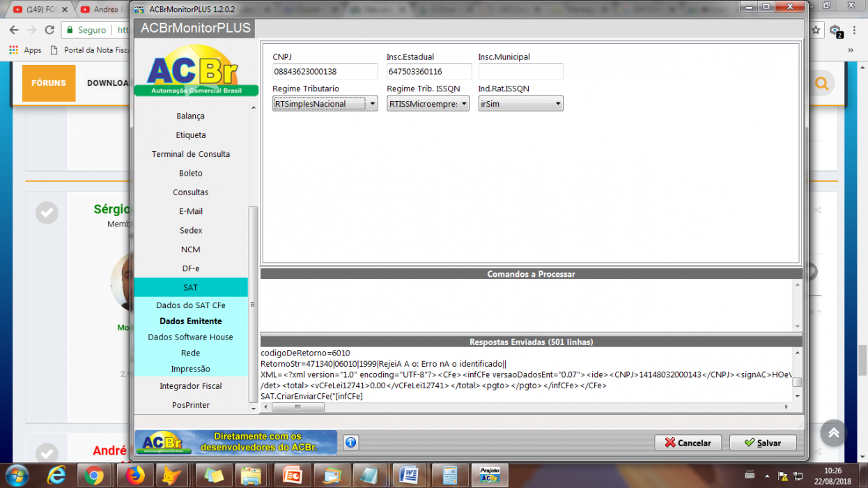Open Integrador Fiscal section
The width and height of the screenshot is (868, 488).
(x=191, y=386)
